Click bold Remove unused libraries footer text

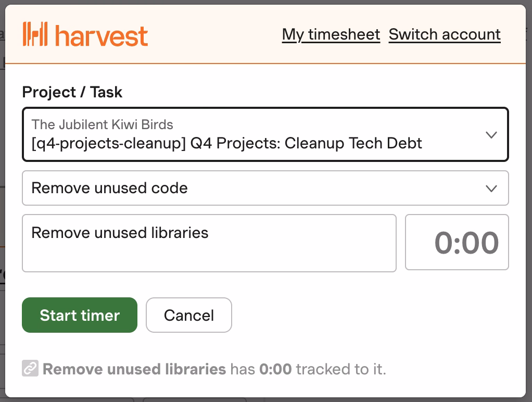(x=134, y=369)
